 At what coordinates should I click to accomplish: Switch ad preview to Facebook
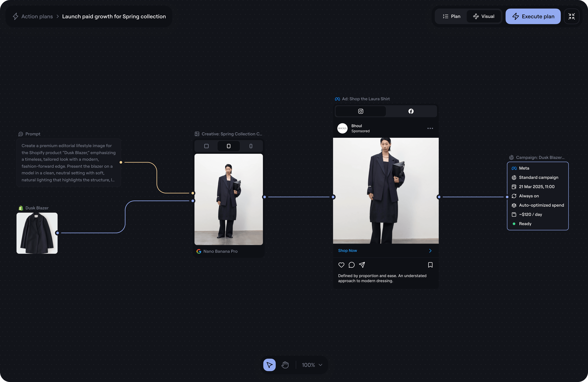pyautogui.click(x=411, y=111)
